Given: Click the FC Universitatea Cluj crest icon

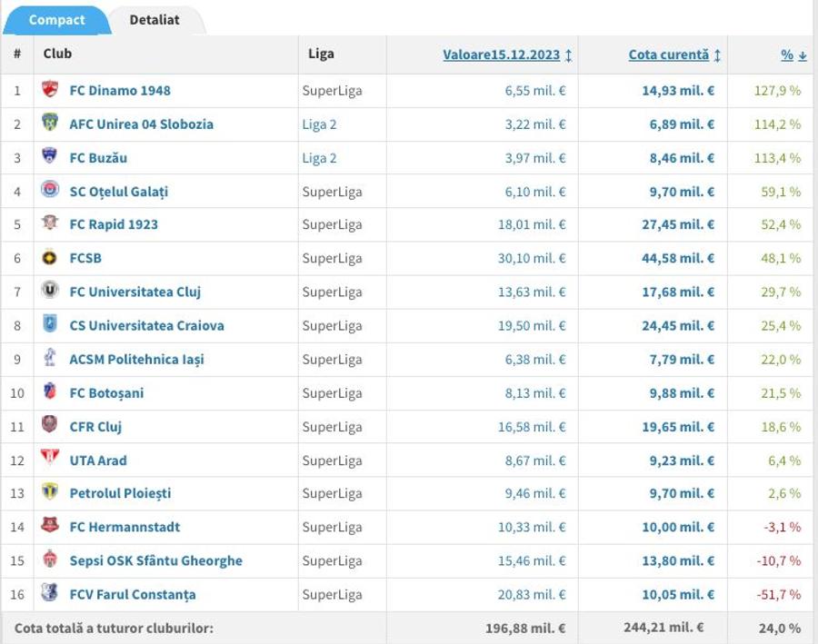Looking at the screenshot, I should tap(50, 290).
